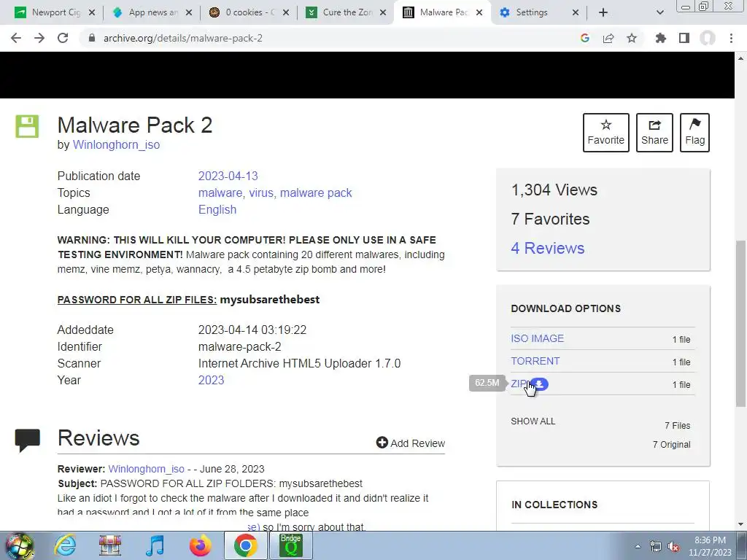Open the malware topic link

220,192
